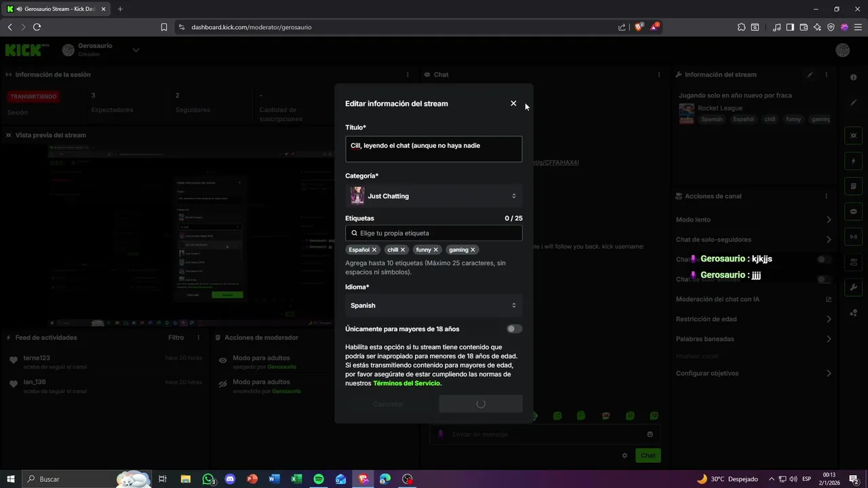
Task: Click the Cancelar button in dialog
Action: [x=389, y=404]
